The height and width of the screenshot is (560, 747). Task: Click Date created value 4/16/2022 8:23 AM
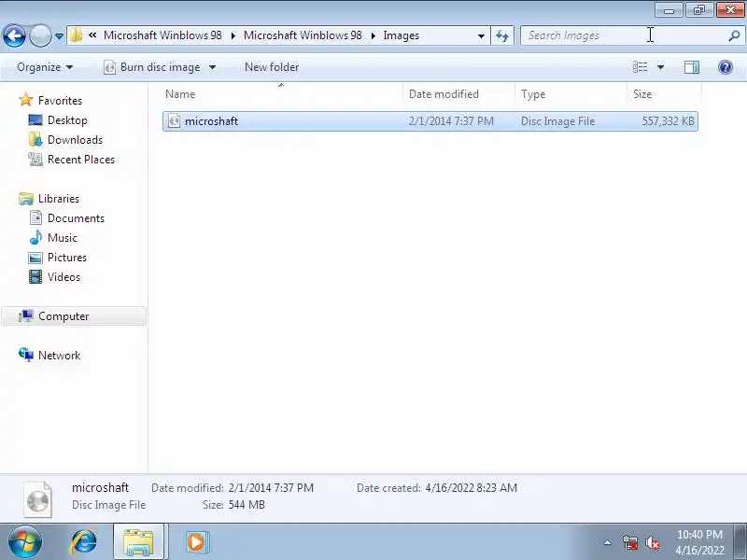coord(471,487)
